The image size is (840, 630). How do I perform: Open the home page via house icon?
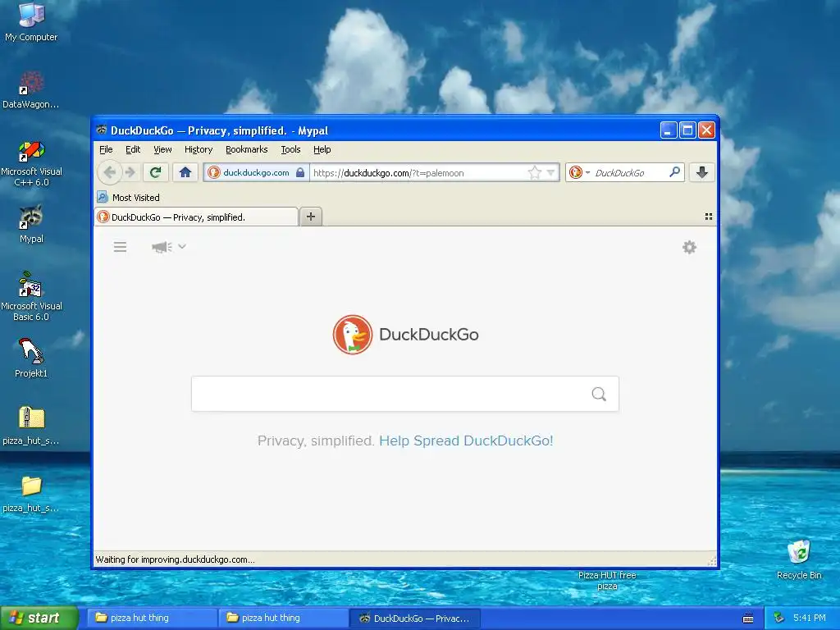click(185, 172)
